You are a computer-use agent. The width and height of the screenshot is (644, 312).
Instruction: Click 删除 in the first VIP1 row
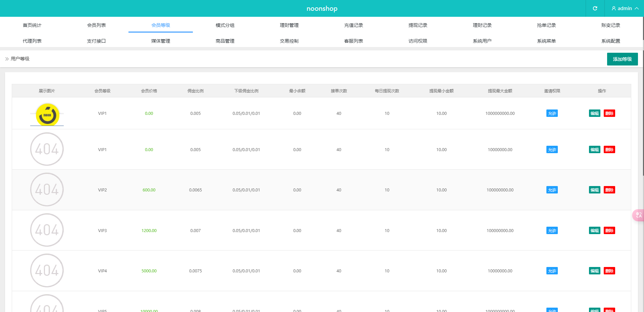tap(609, 113)
